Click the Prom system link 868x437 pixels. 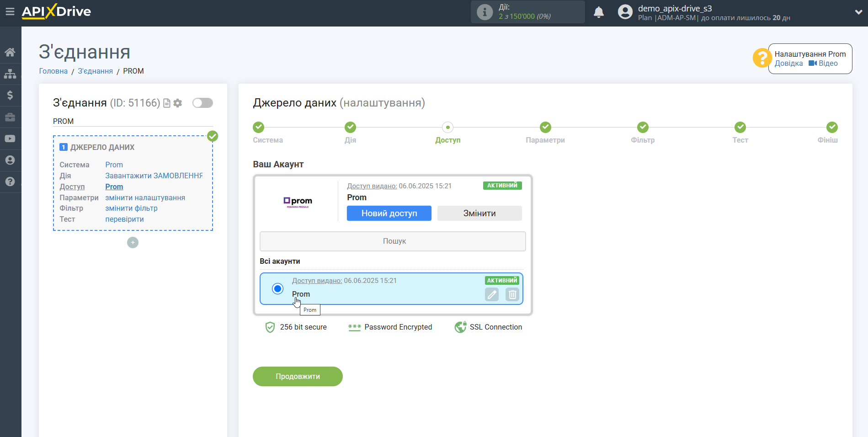114,165
